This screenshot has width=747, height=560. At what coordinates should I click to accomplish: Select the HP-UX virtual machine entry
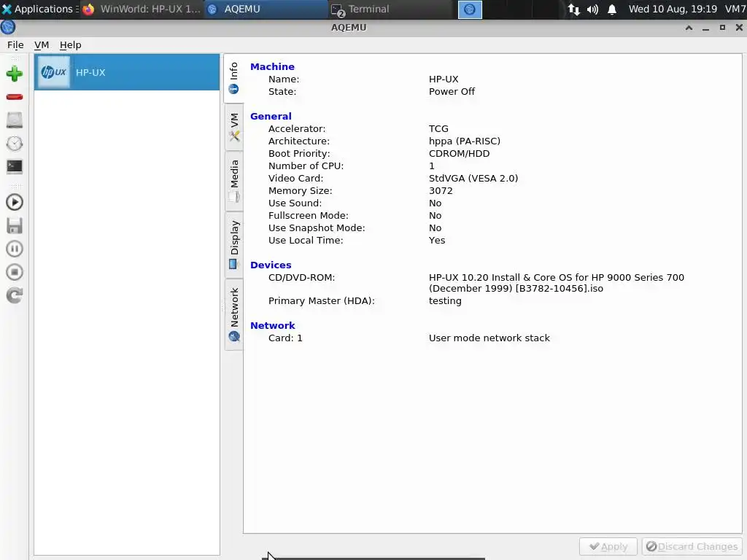[127, 72]
